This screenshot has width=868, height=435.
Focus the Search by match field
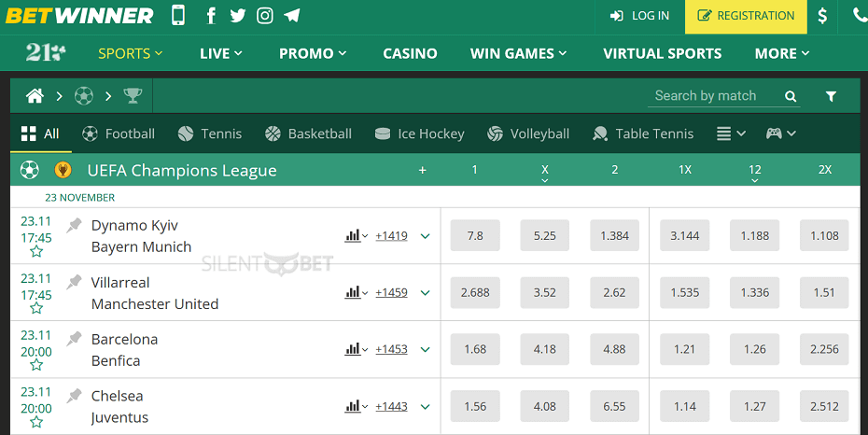[718, 96]
